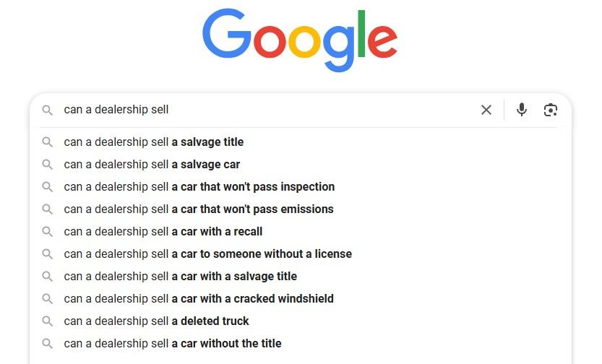Click the Google logo
The width and height of the screenshot is (602, 364).
point(300,40)
